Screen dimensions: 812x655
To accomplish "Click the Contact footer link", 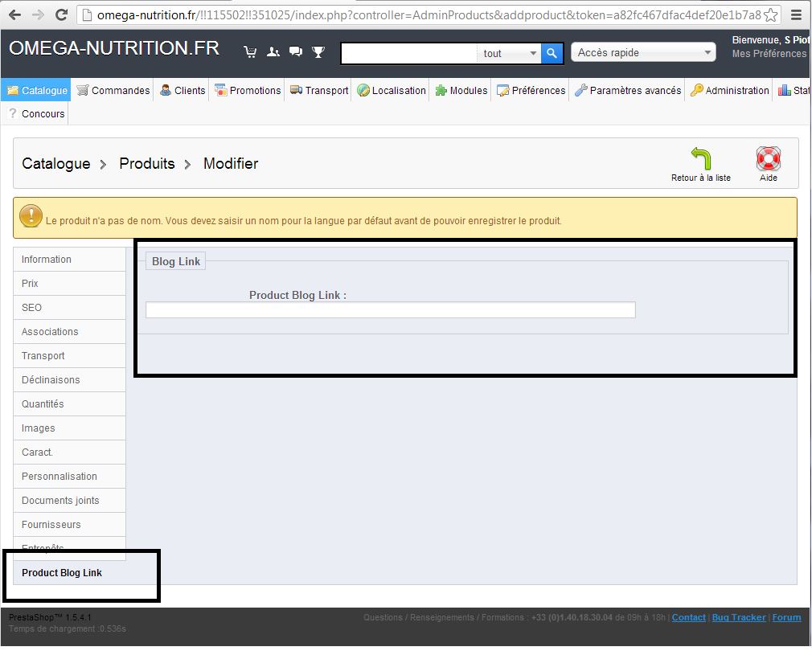I will pos(688,617).
